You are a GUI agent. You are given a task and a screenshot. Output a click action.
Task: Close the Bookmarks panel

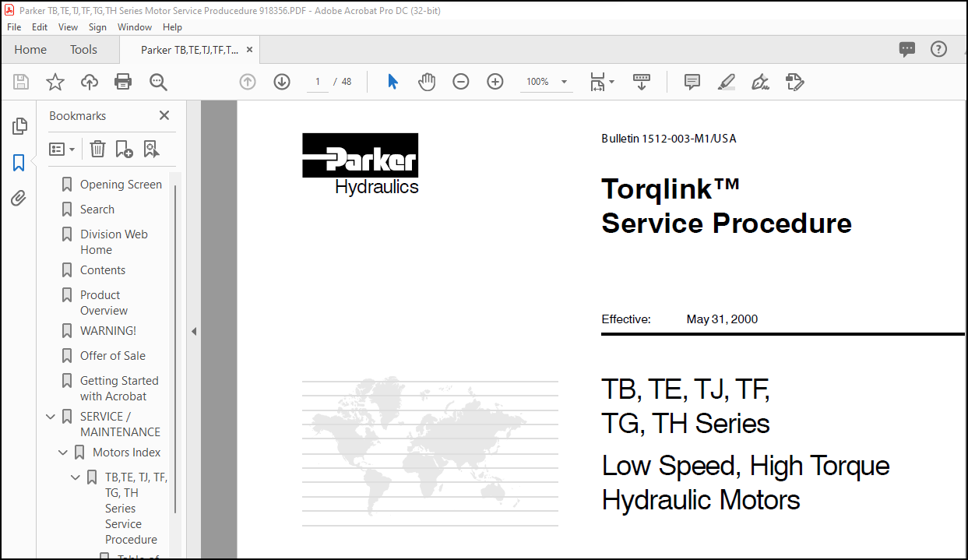click(164, 115)
